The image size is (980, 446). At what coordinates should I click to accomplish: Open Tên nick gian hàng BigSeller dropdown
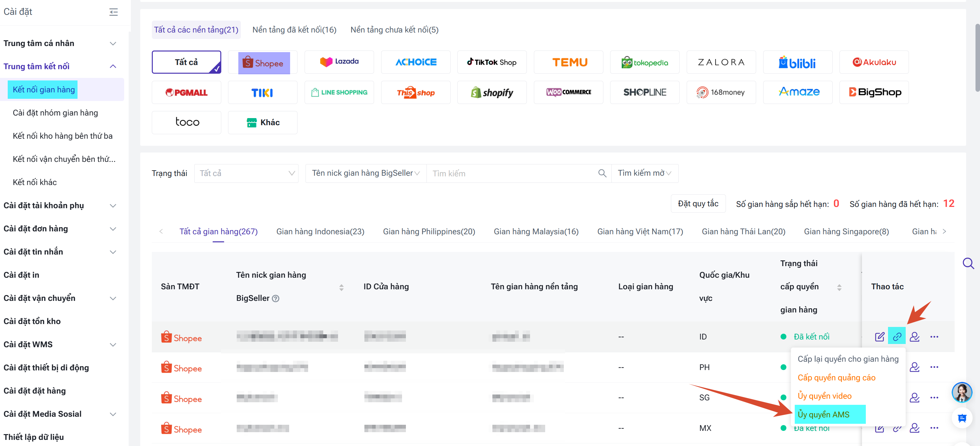[x=366, y=173]
